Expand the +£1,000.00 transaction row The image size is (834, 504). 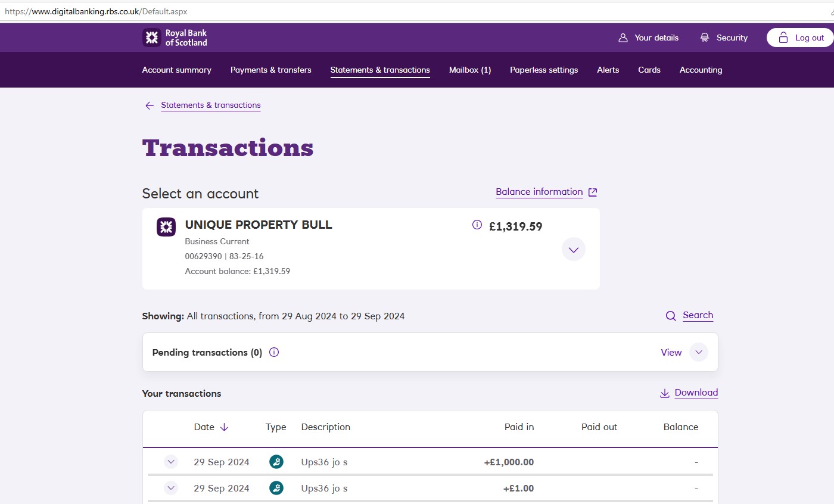click(x=171, y=462)
